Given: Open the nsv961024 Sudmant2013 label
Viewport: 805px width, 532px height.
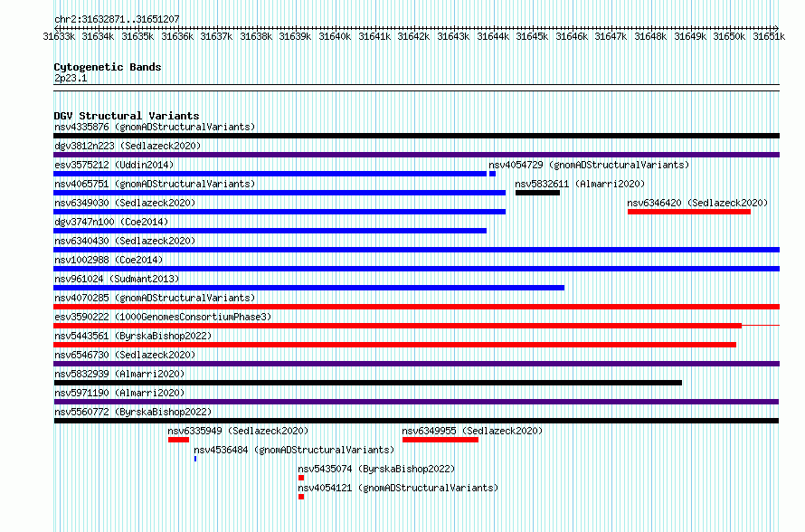Looking at the screenshot, I should 117,279.
